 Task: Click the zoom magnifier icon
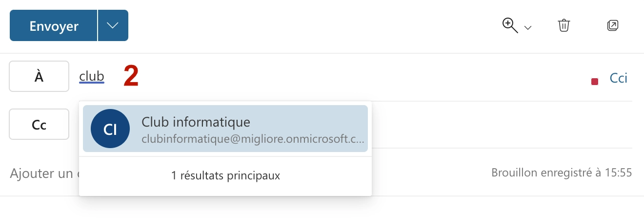tap(510, 26)
